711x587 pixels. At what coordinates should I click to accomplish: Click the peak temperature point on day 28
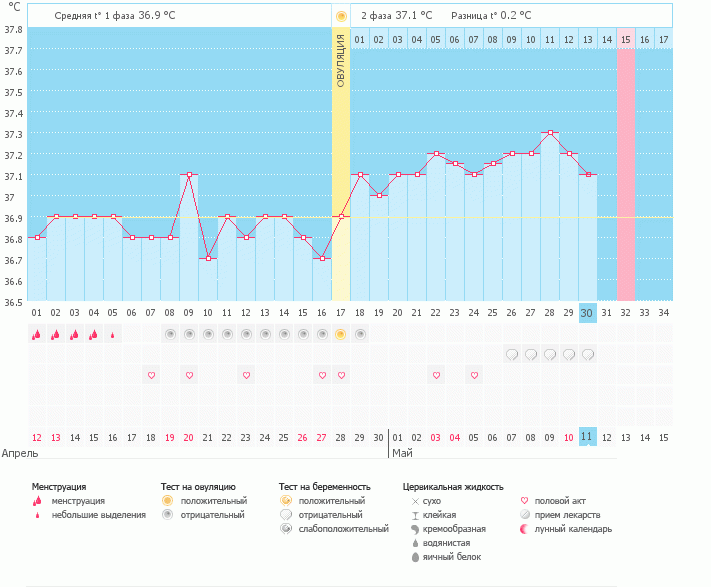pyautogui.click(x=550, y=132)
